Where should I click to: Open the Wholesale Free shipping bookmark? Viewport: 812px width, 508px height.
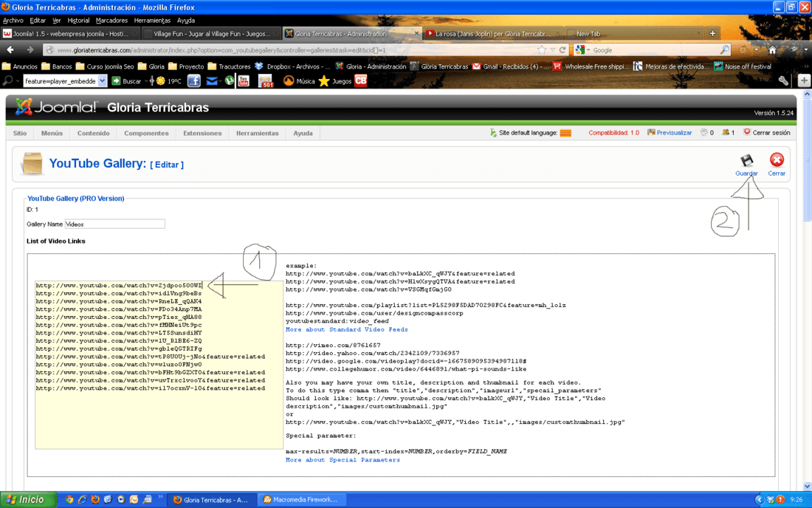pos(591,66)
